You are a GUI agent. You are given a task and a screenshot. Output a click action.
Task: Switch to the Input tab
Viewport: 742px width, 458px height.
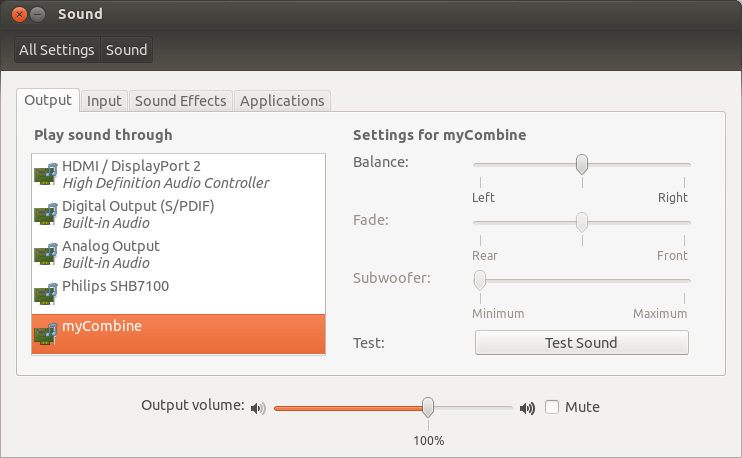tap(104, 101)
